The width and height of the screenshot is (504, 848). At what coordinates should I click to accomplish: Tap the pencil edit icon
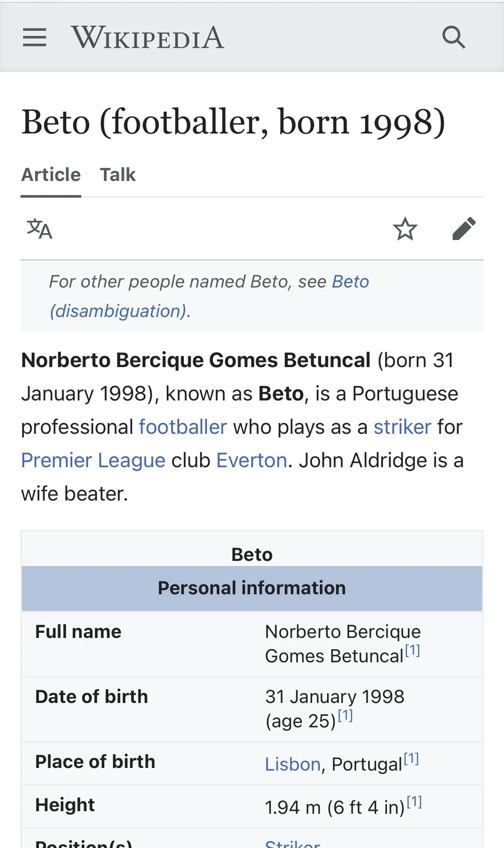(x=464, y=228)
